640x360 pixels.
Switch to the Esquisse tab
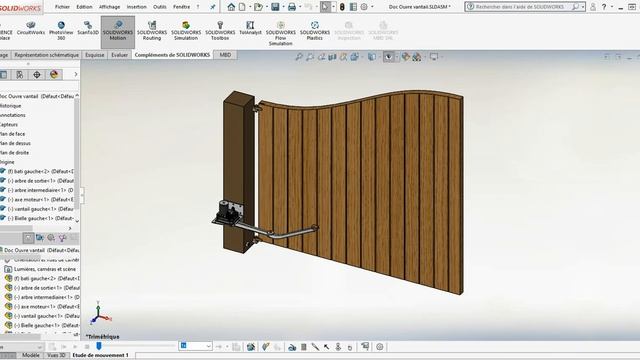click(95, 55)
